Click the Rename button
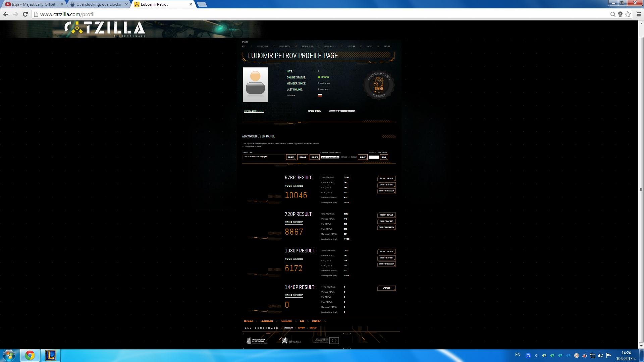Image resolution: width=644 pixels, height=362 pixels. tap(303, 157)
